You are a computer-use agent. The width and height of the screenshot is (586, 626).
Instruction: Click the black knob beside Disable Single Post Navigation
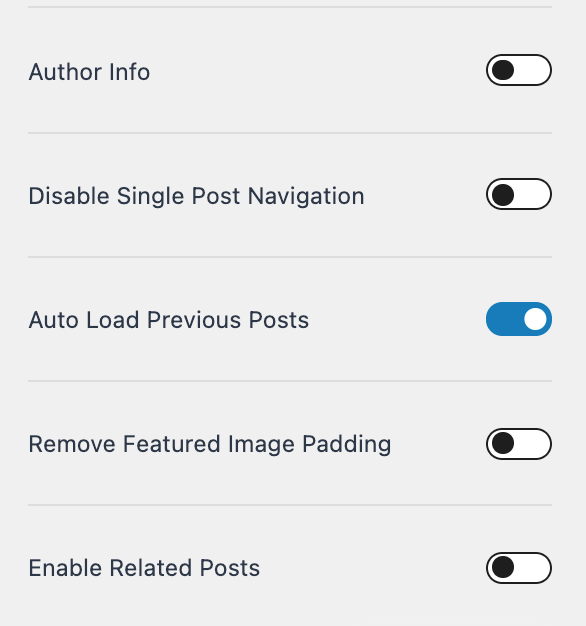503,194
